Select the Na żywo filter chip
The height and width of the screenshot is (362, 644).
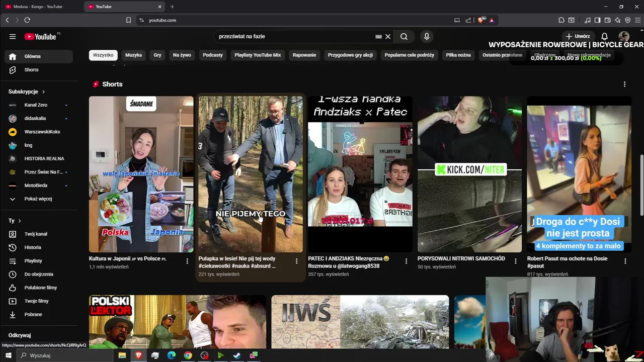click(182, 55)
